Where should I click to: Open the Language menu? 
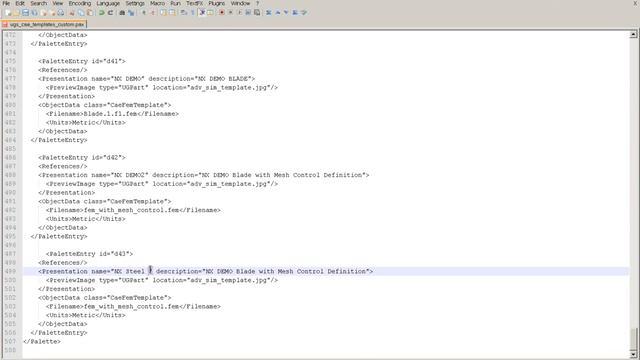[108, 3]
